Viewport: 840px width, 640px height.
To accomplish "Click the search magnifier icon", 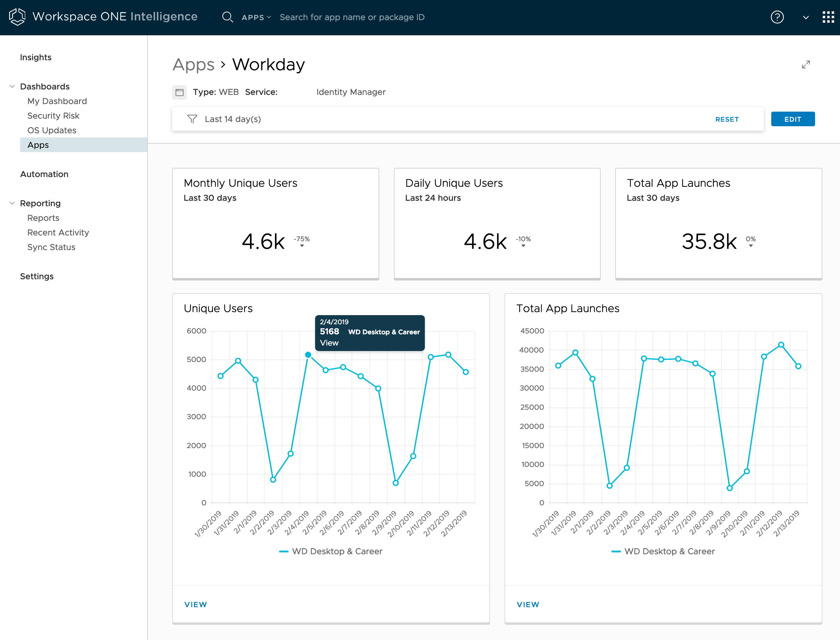I will tap(227, 17).
